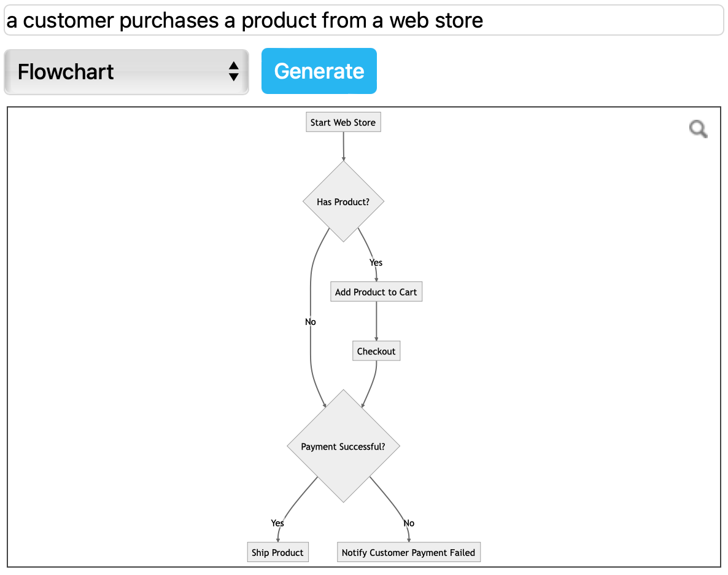Select the 'Add Product to Cart' box
This screenshot has width=728, height=575.
pos(376,291)
